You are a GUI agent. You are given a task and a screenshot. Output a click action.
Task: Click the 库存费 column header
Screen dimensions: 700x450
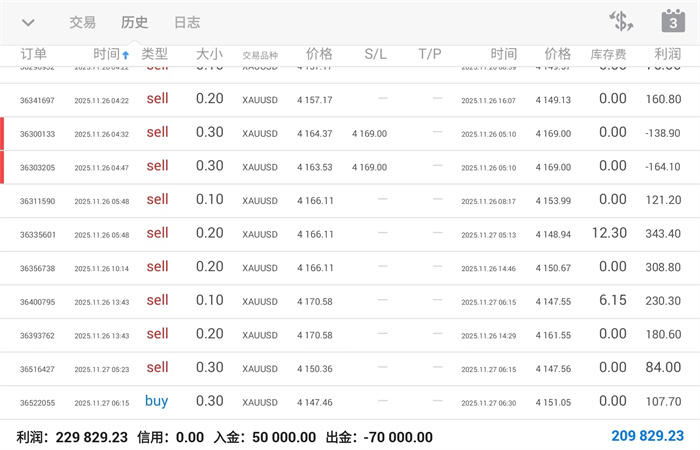pos(608,54)
